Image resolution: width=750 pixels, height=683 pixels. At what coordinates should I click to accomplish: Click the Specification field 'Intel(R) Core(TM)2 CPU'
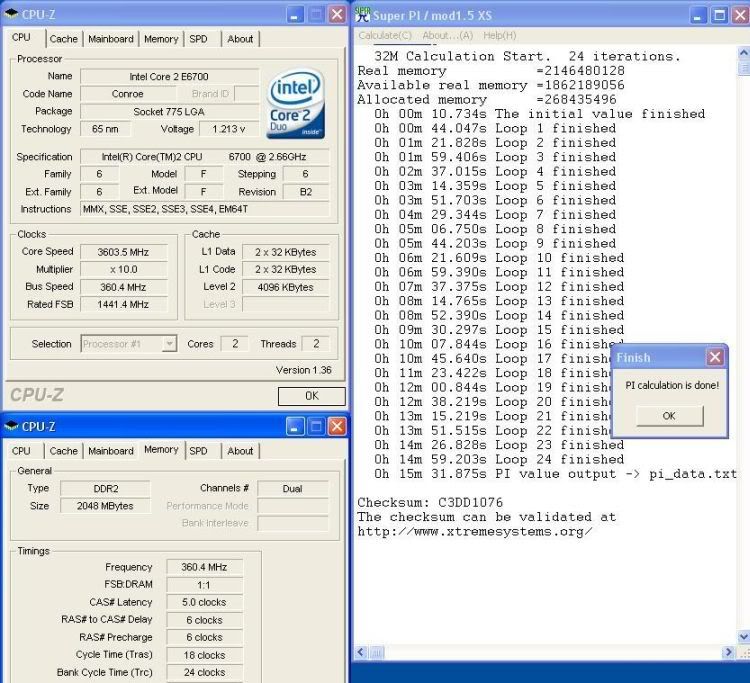205,157
